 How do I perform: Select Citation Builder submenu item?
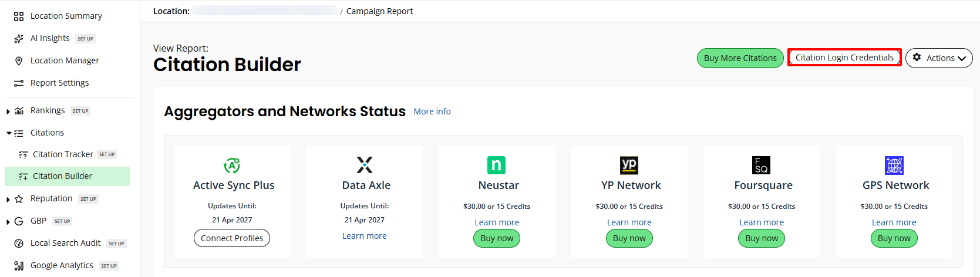click(68, 176)
